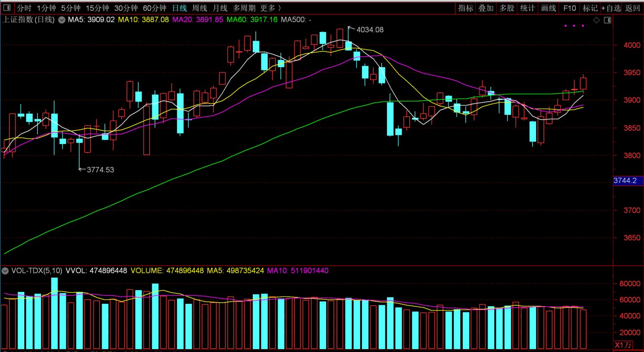
Task: Expand the 上证指数 indicator dropdown arrow
Action: click(62, 20)
